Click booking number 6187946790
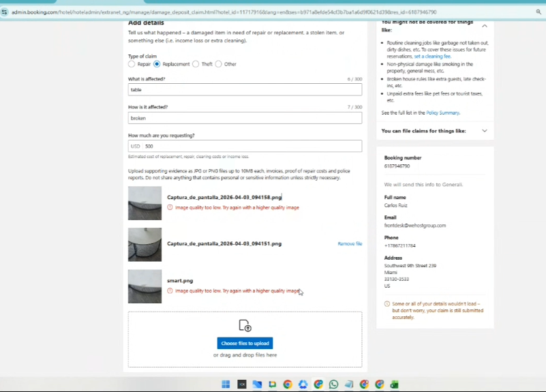This screenshot has width=546, height=392. tap(397, 166)
